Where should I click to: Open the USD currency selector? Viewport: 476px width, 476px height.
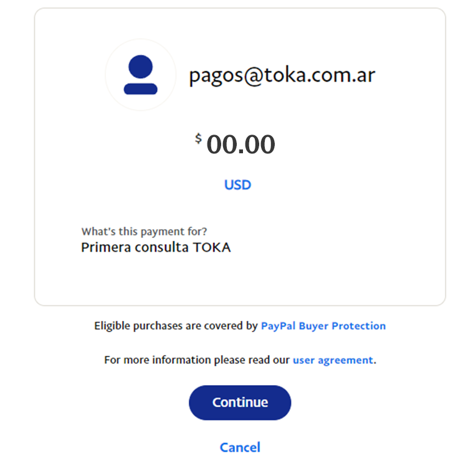point(237,185)
